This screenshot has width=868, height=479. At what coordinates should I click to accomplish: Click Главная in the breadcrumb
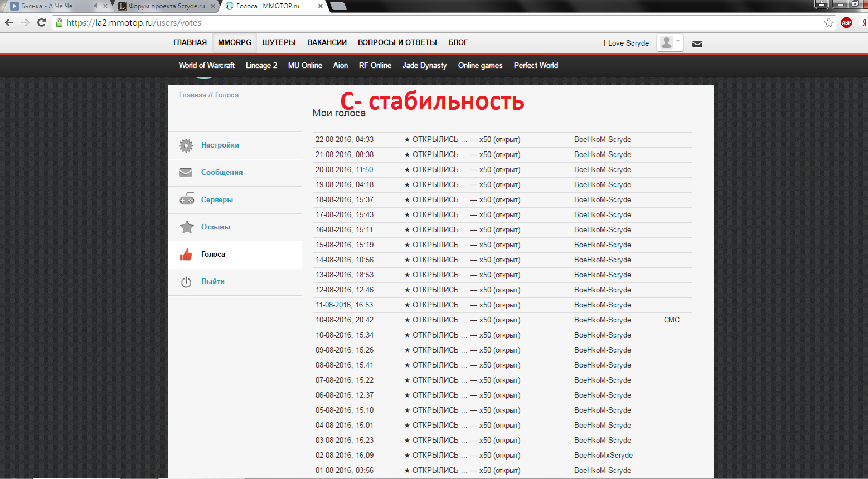192,95
